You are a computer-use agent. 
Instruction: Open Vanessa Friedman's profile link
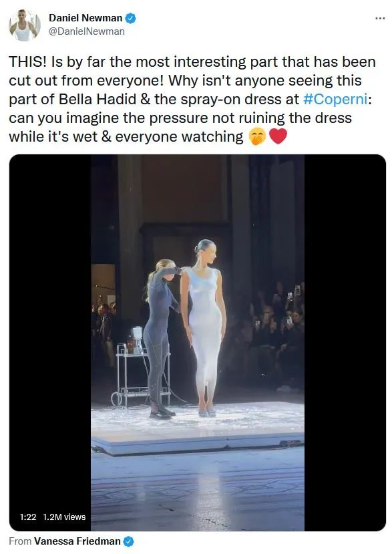(x=77, y=541)
